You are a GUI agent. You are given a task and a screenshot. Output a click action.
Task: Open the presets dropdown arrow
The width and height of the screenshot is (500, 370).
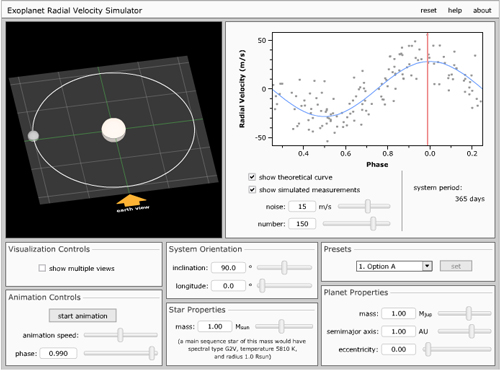click(x=427, y=266)
